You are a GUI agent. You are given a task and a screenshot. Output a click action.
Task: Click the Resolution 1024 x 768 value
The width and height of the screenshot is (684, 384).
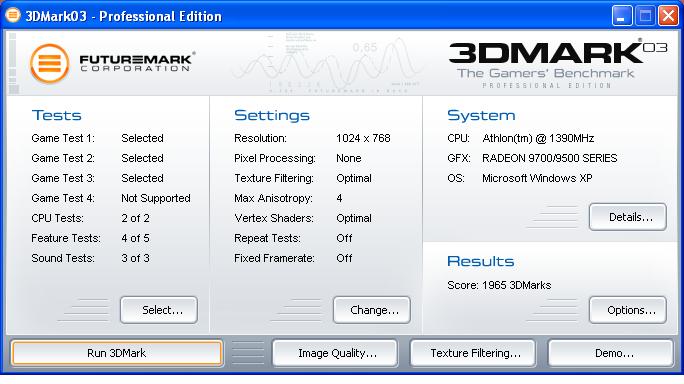click(363, 138)
